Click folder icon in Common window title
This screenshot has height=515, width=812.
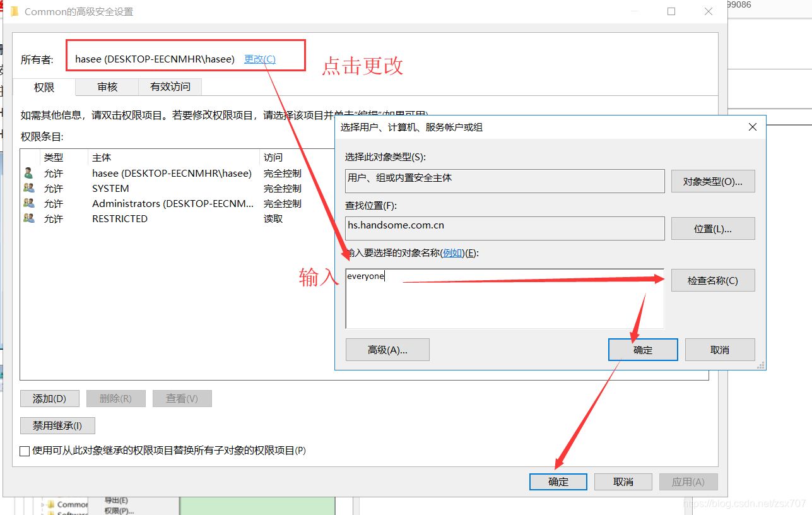15,11
